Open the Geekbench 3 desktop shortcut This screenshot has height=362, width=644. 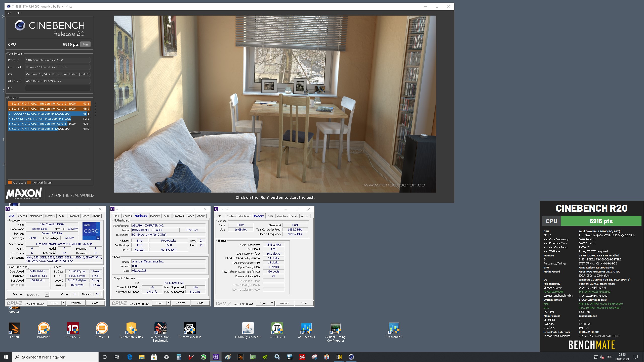(394, 330)
